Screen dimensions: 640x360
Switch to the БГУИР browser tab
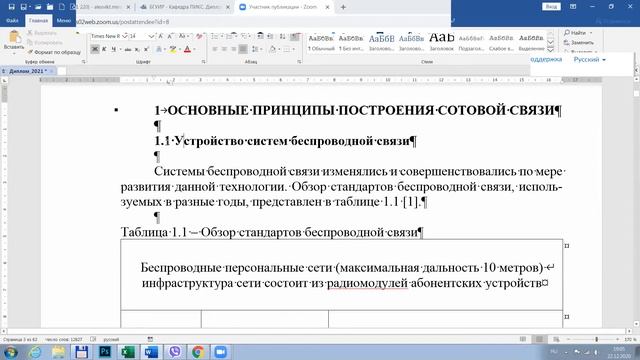(185, 7)
